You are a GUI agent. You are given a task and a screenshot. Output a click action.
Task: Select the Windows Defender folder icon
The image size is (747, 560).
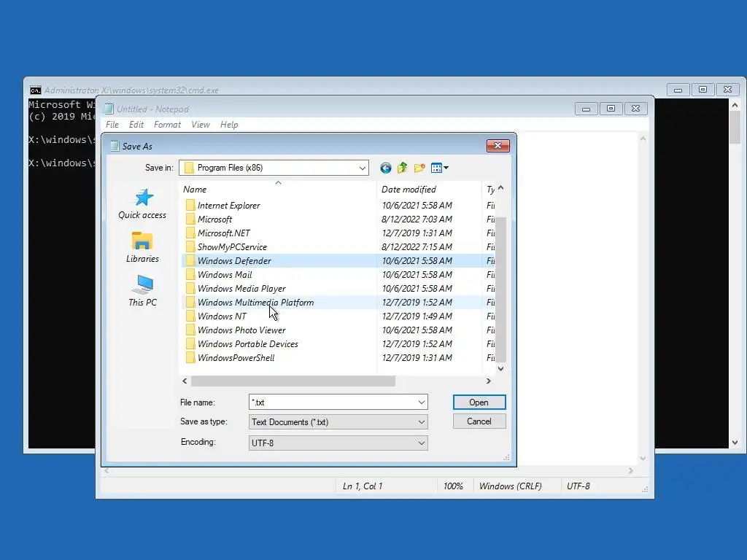(x=190, y=260)
